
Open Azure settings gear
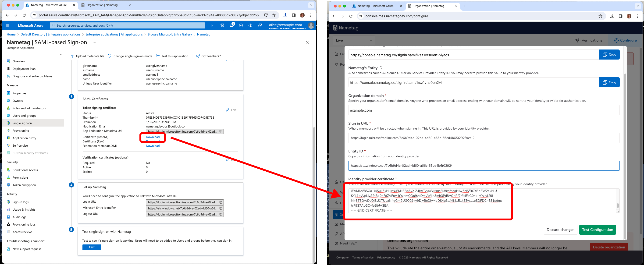(x=241, y=25)
